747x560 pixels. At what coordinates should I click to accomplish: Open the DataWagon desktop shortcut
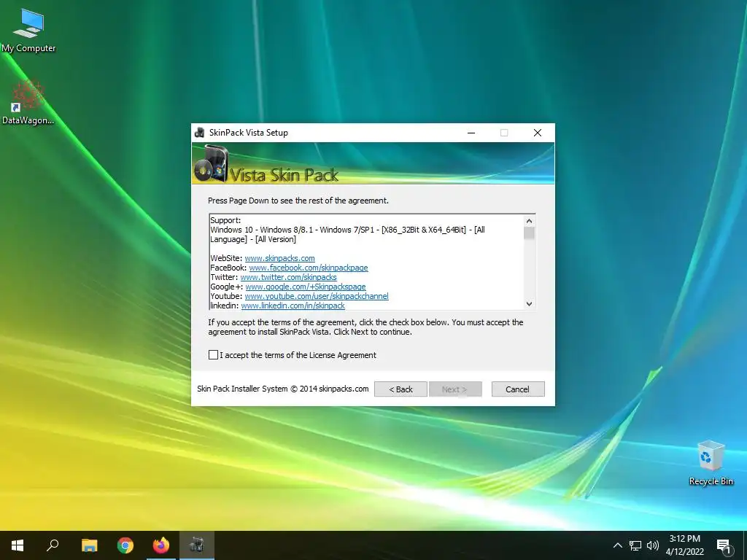coord(28,102)
